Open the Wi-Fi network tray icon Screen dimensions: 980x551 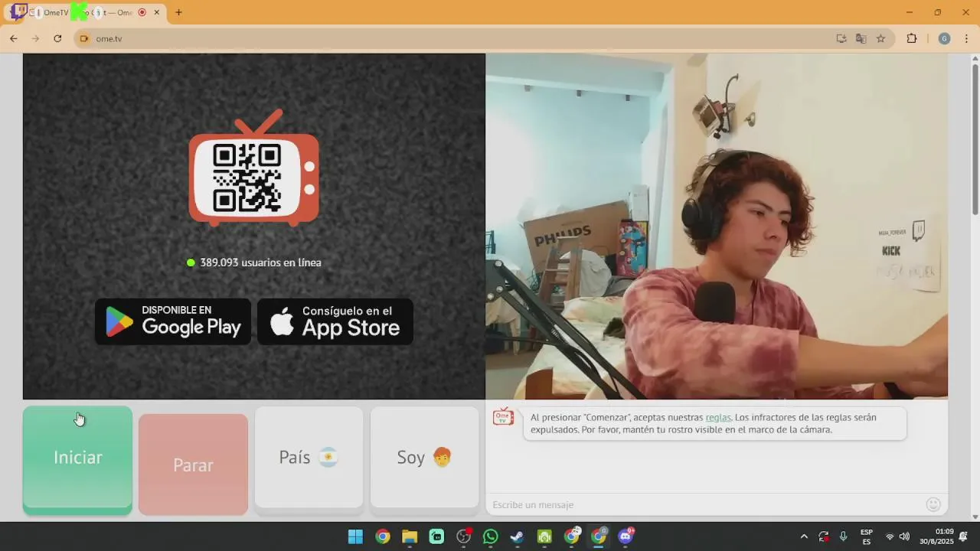point(890,536)
